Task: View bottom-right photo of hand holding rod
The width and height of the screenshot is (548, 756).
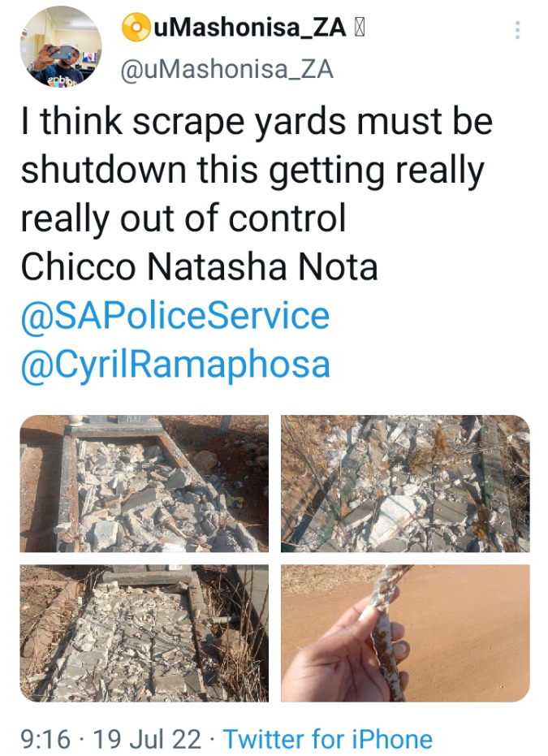Action: pos(405,633)
